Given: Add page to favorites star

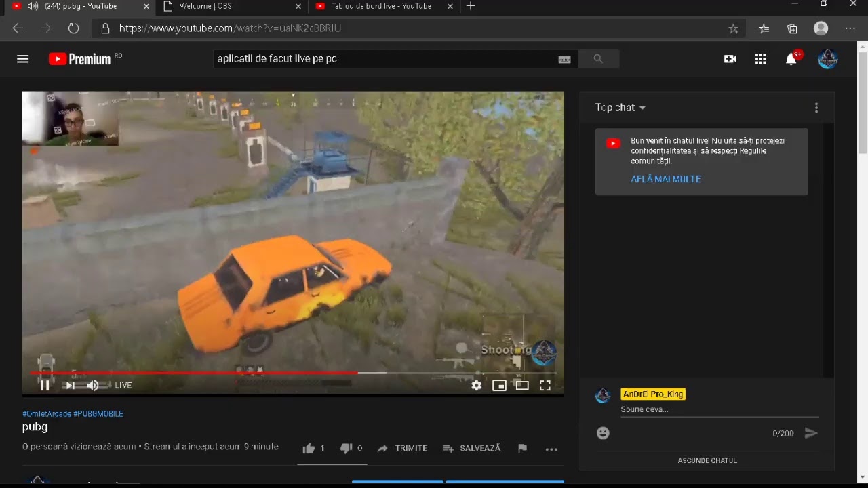Looking at the screenshot, I should 733,28.
